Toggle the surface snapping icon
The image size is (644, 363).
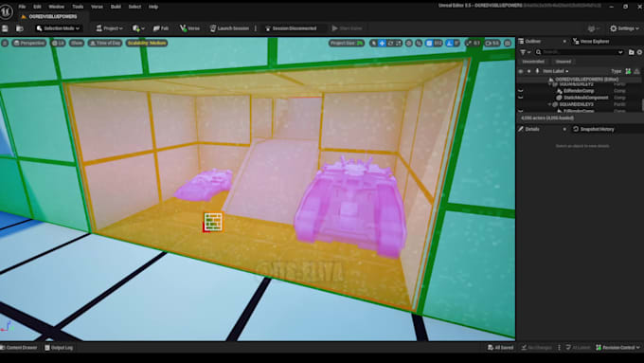click(x=419, y=43)
